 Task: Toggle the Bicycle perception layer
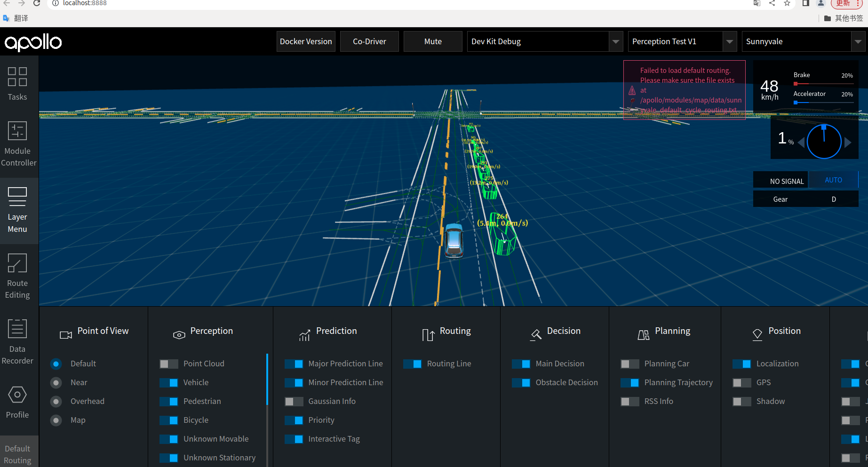(x=169, y=420)
